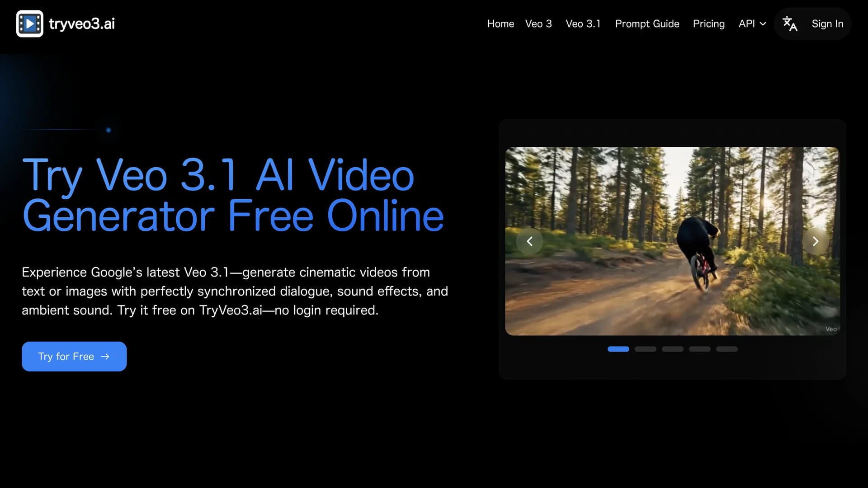Jump to the third carousel slide indicator

point(672,349)
